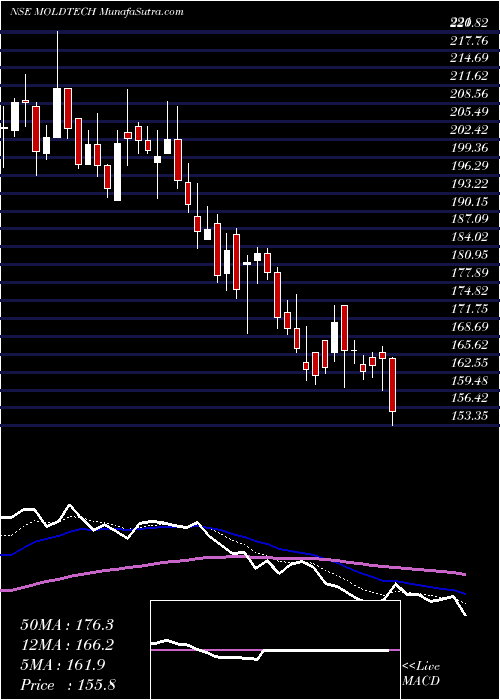Click the MACD inset chart panel
The width and height of the screenshot is (500, 700).
(x=275, y=650)
